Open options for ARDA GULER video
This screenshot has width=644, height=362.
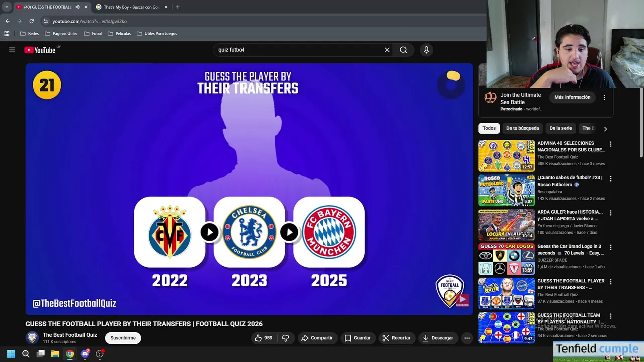pyautogui.click(x=611, y=213)
